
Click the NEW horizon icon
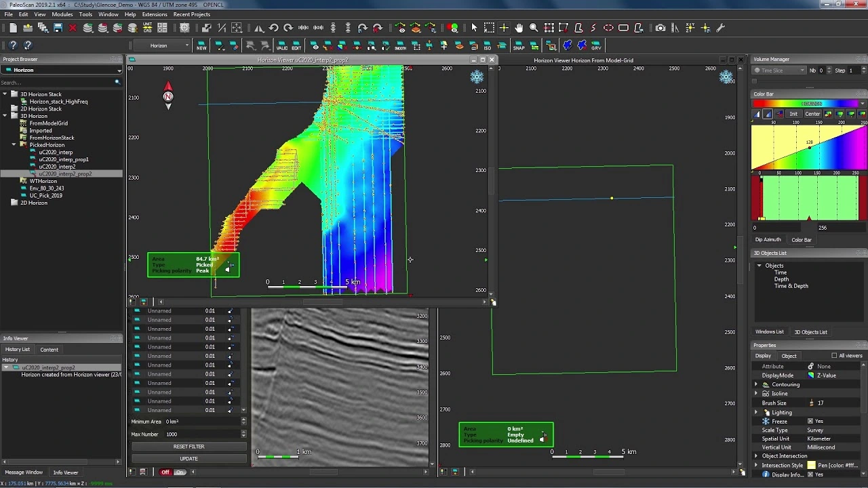click(x=201, y=46)
